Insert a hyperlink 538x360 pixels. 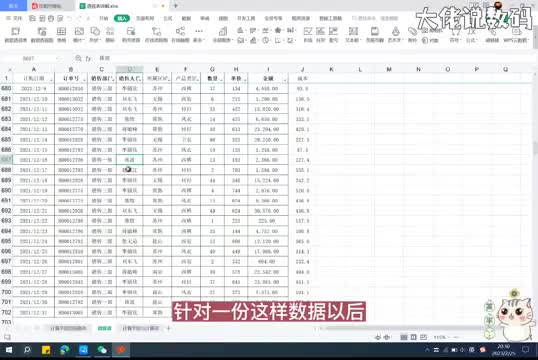pos(492,35)
